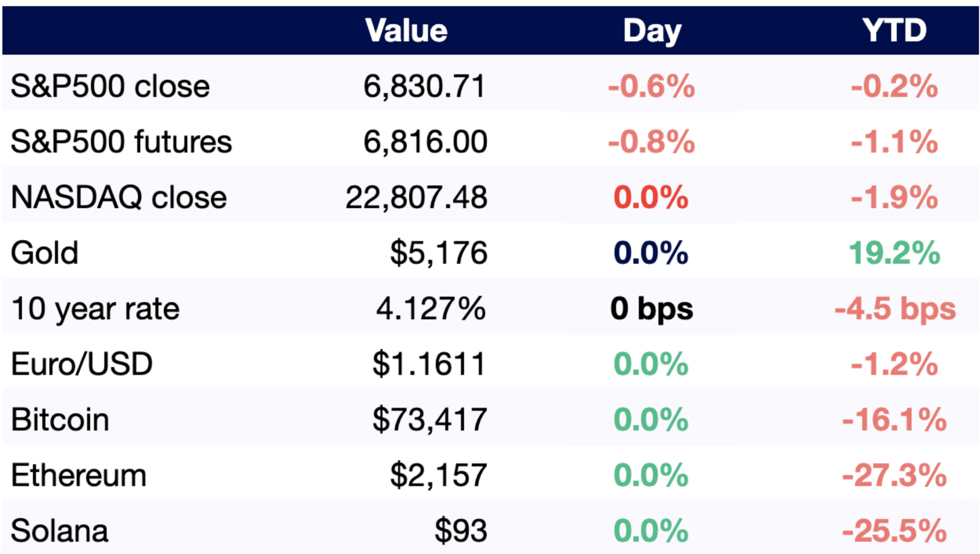The height and width of the screenshot is (554, 980).
Task: Click the NASDAQ close label
Action: [119, 197]
